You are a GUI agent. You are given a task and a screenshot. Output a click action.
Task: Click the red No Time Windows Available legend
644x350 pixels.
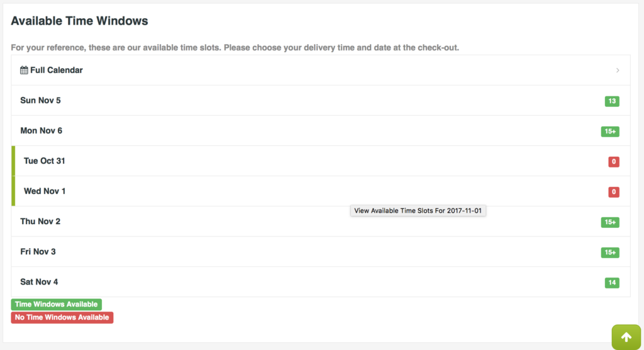(x=62, y=317)
